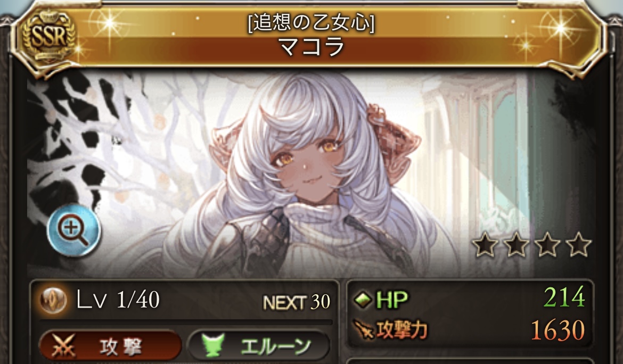Click the third uncap star
Image resolution: width=623 pixels, height=364 pixels.
547,244
